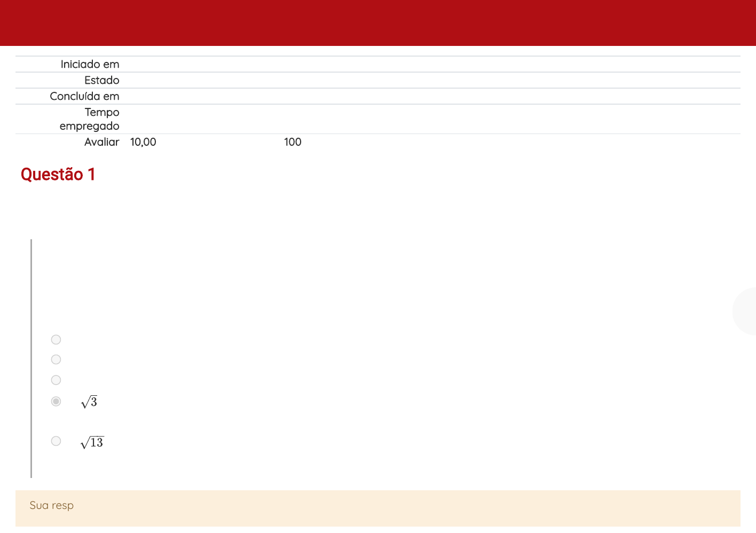
Task: Click the gray vertical bar beside the question
Action: click(31, 358)
